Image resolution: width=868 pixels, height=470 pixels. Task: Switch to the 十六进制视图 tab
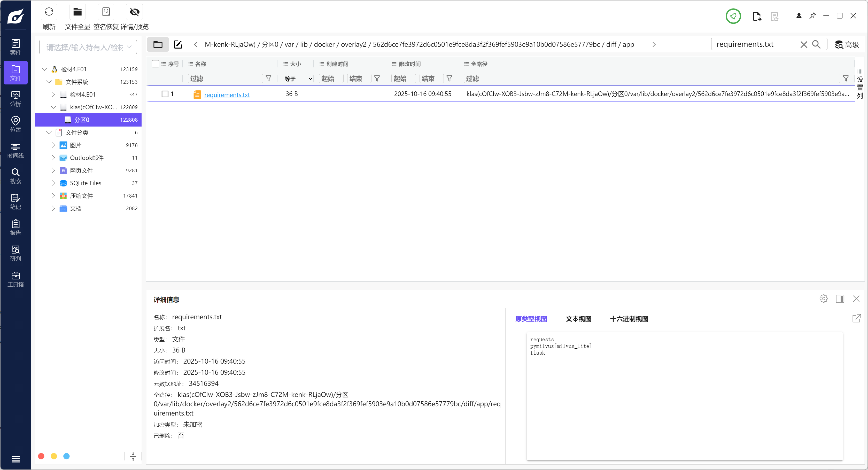pos(629,319)
